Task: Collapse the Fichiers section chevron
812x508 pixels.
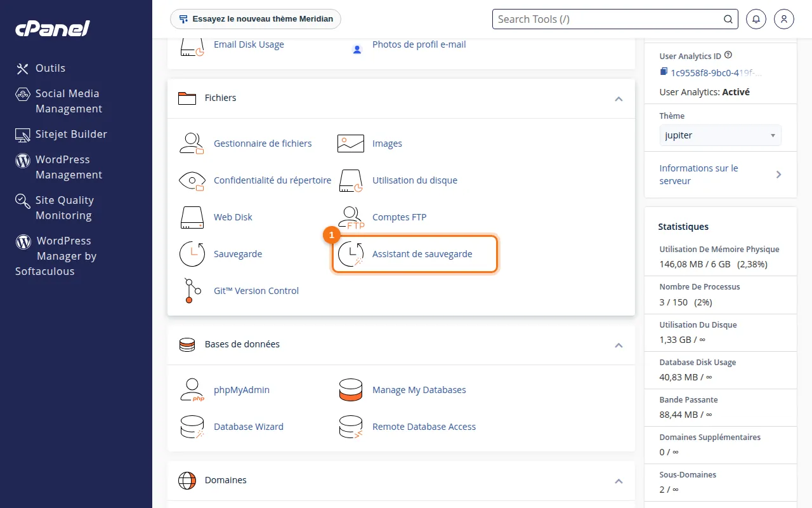Action: click(619, 98)
